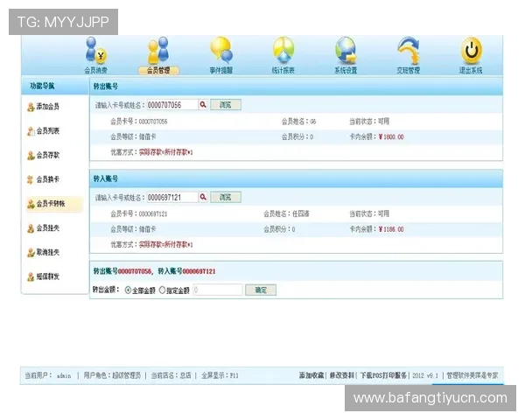Click 修改资料 link in footer
This screenshot has width=525, height=420.
(x=341, y=375)
